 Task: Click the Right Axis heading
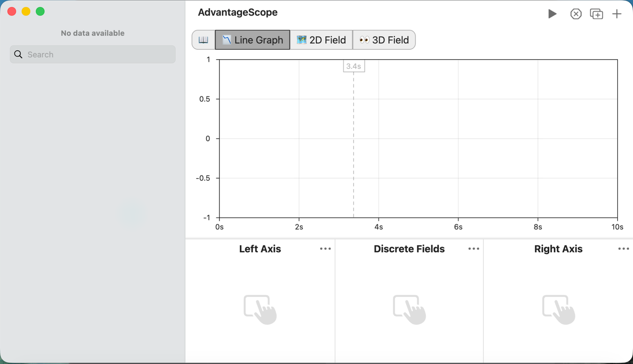tap(558, 249)
